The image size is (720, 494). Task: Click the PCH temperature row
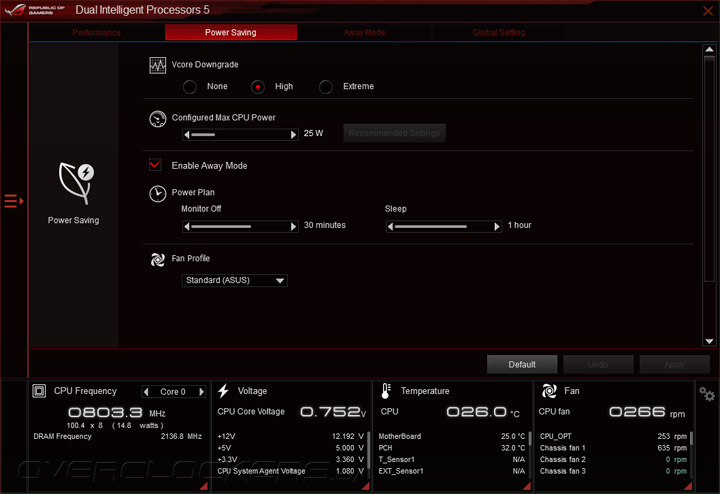[x=451, y=448]
